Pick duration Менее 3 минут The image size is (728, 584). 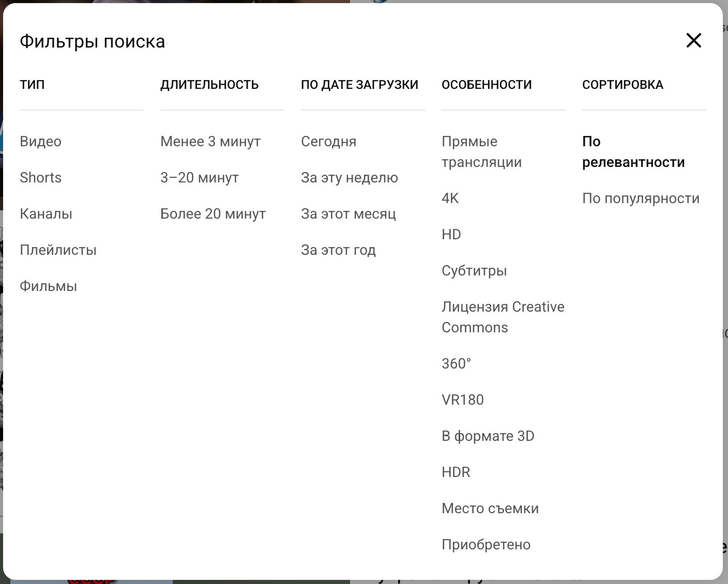tap(210, 142)
